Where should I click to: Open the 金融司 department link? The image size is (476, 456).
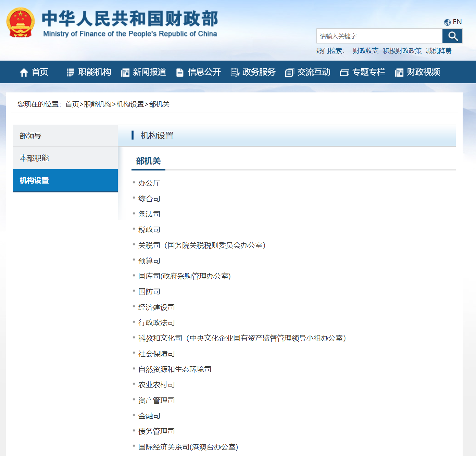149,416
